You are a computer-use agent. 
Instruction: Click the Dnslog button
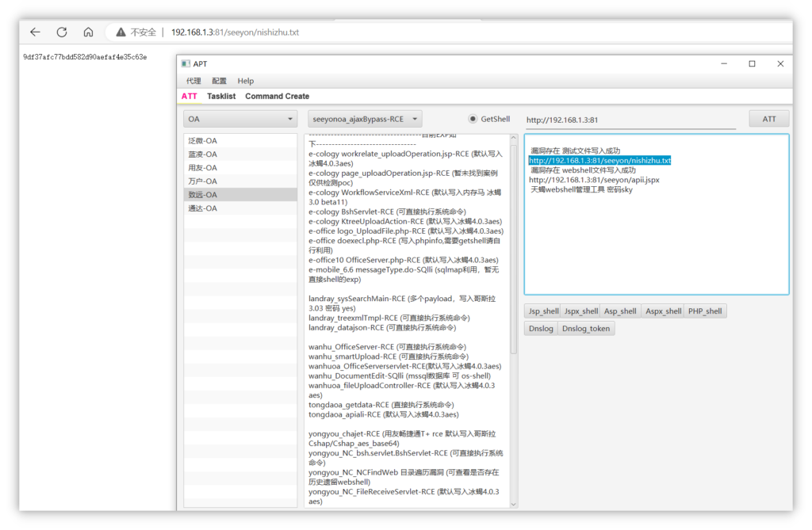[x=541, y=329]
